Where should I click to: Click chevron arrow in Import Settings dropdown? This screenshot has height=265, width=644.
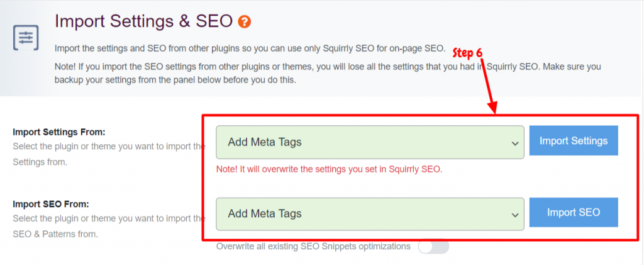(514, 144)
